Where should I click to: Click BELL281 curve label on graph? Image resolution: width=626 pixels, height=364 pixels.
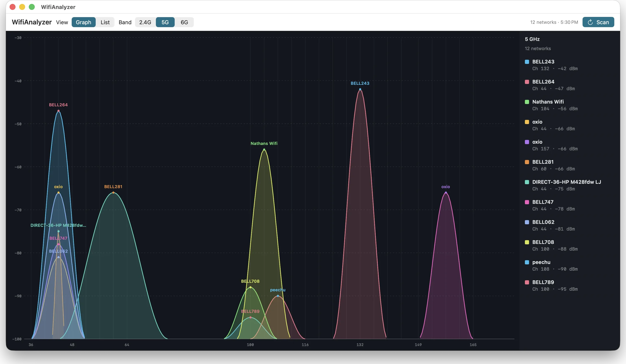(113, 187)
